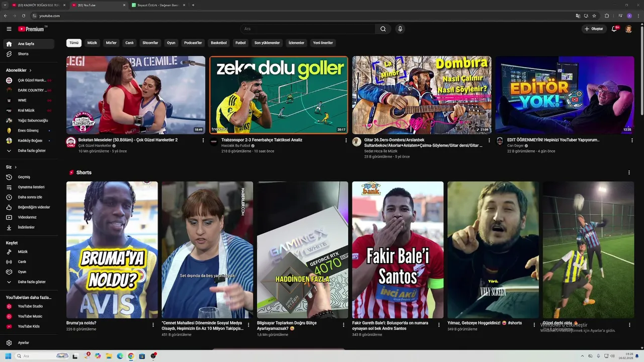Viewport: 644px width, 362px height.
Task: Open Ayarlar settings in sidebar
Action: click(30, 343)
